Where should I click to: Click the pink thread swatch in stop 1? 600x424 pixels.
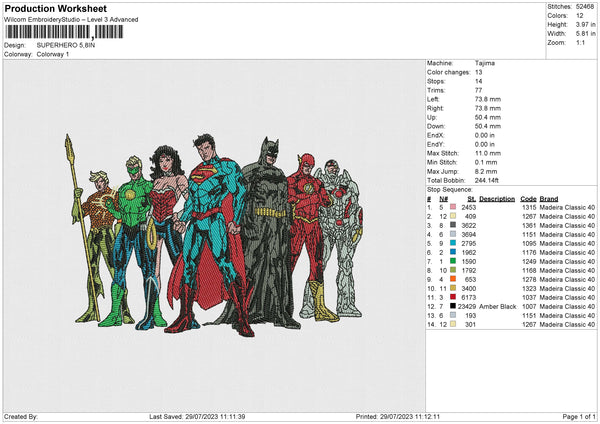454,205
